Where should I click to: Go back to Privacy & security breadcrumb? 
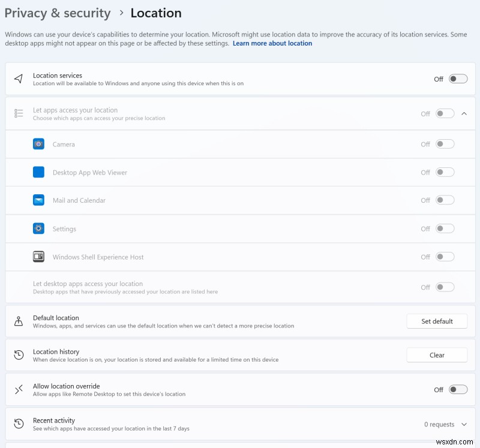pos(58,13)
